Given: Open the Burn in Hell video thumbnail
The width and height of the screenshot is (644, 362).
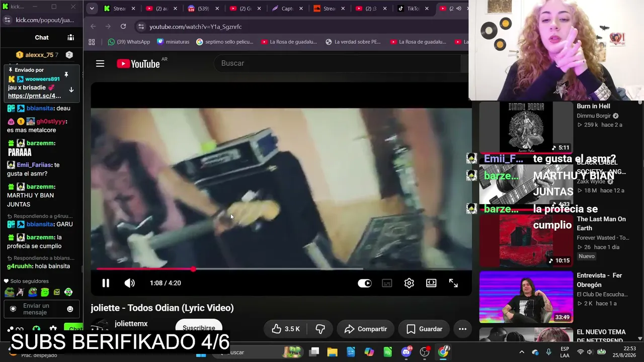Looking at the screenshot, I should pyautogui.click(x=526, y=127).
